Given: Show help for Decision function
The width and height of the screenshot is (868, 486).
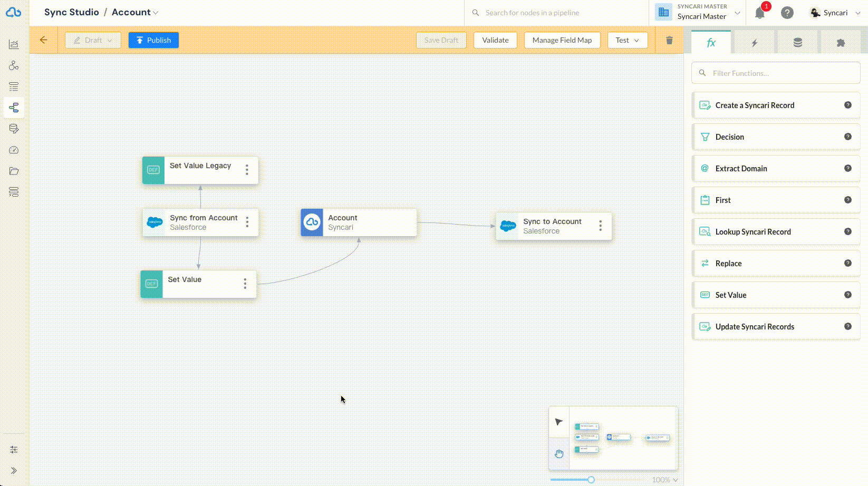Looking at the screenshot, I should point(848,137).
